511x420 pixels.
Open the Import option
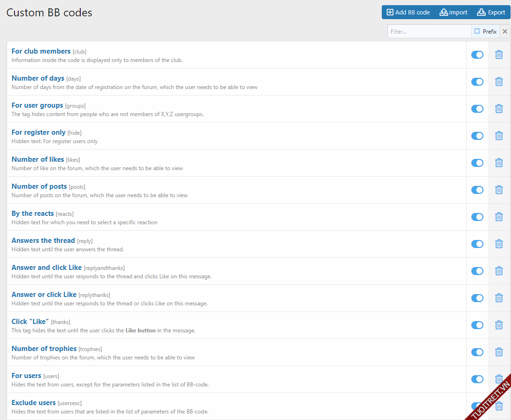click(453, 12)
